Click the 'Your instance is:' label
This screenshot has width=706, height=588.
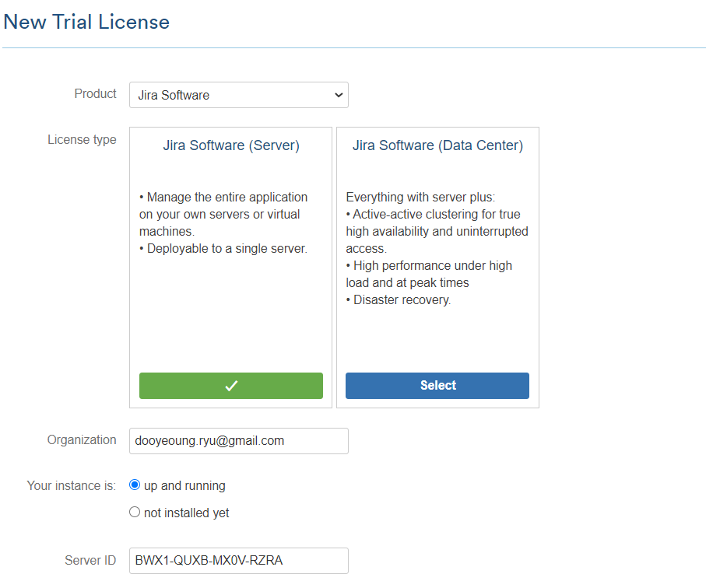click(71, 486)
